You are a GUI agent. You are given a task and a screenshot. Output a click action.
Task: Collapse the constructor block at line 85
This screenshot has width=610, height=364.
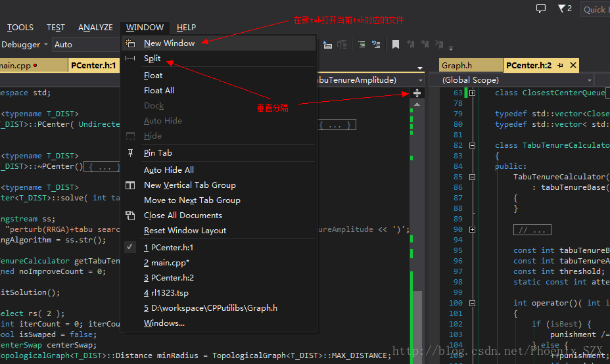coord(472,177)
